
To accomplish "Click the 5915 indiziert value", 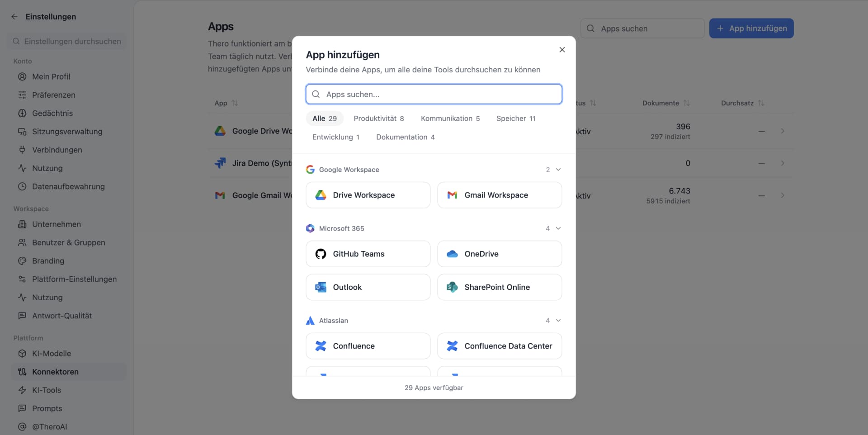I will coord(668,201).
